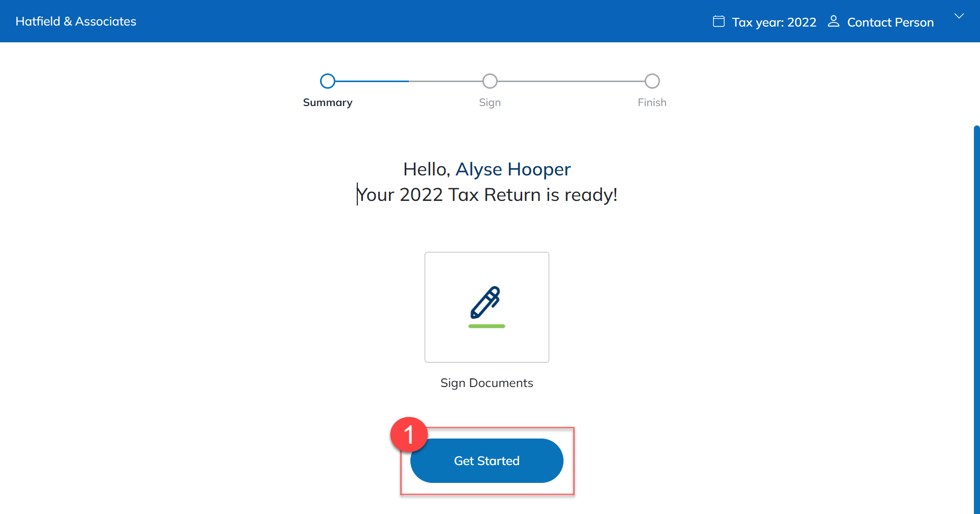Click the Get Started button

(486, 460)
